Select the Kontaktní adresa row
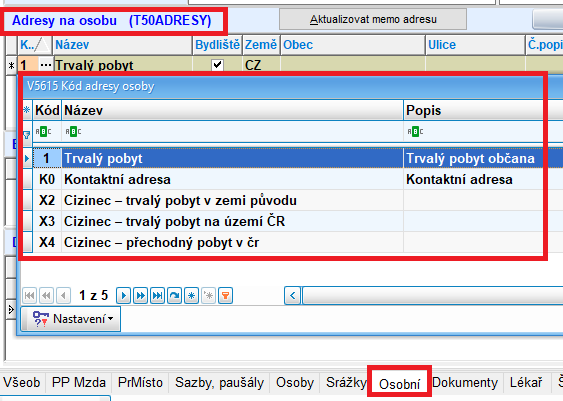 [x=283, y=179]
